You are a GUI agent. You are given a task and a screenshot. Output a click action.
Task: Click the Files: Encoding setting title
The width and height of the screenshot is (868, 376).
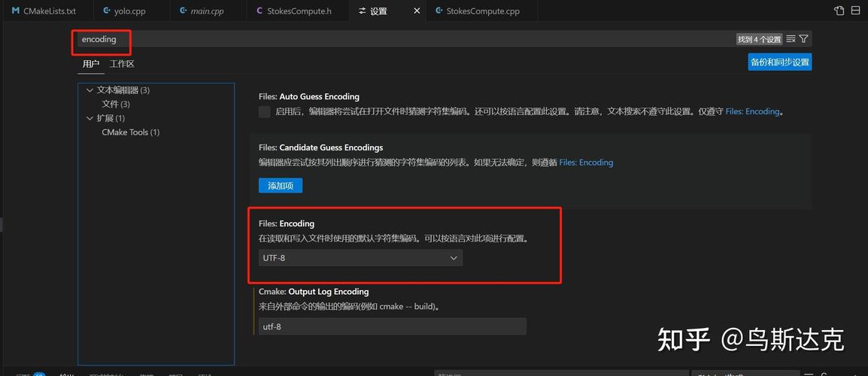pyautogui.click(x=286, y=223)
